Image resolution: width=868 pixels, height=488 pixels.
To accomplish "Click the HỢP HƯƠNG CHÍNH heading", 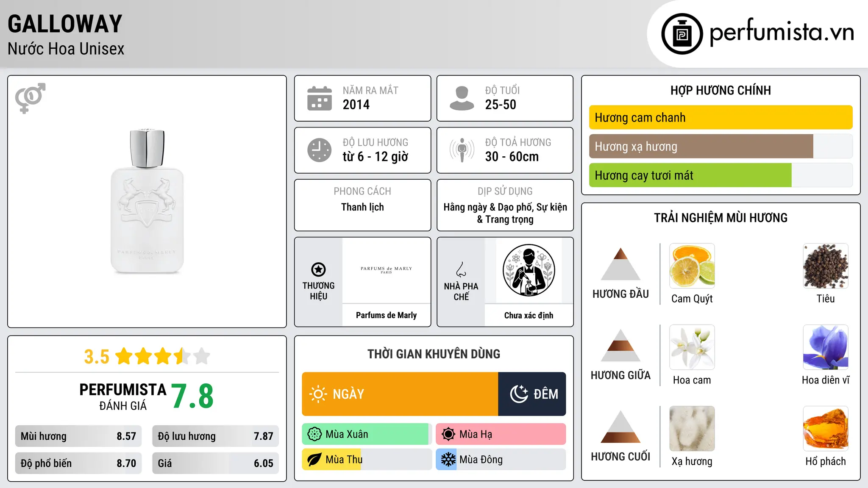I will [721, 90].
